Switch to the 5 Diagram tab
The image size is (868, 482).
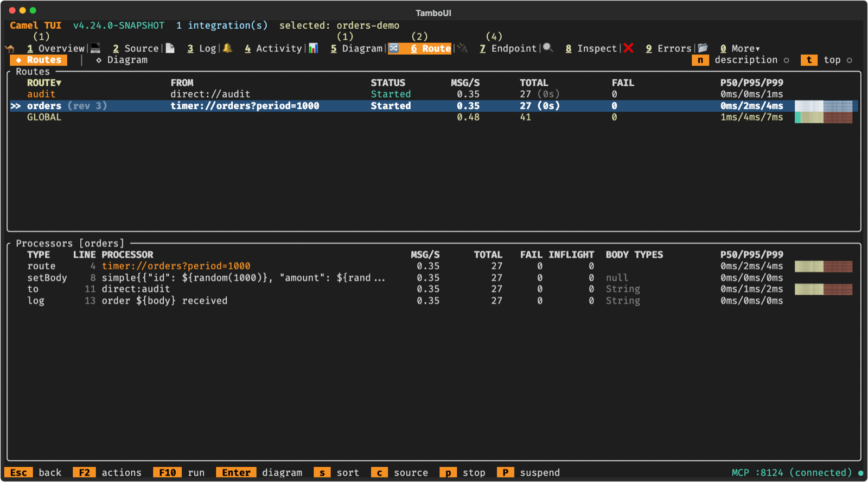pyautogui.click(x=356, y=48)
